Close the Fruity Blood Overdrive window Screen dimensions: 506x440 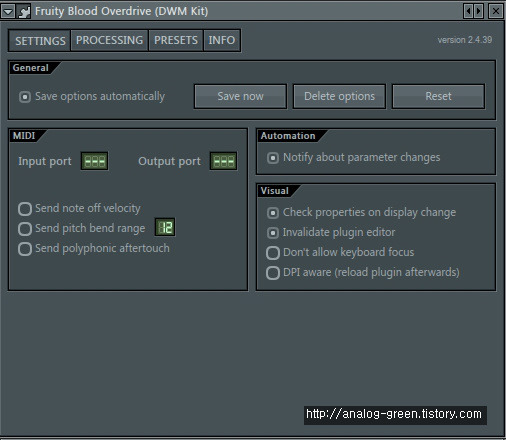coord(496,11)
